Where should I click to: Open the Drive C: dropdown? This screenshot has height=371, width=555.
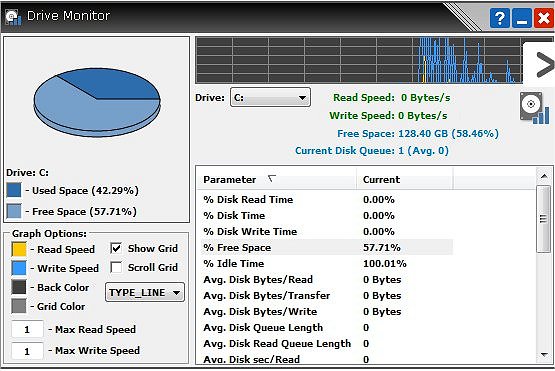270,97
